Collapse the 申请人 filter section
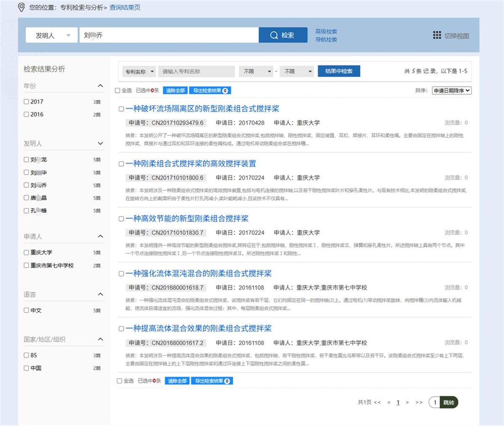Viewport: 504px width, 426px height. pos(100,236)
